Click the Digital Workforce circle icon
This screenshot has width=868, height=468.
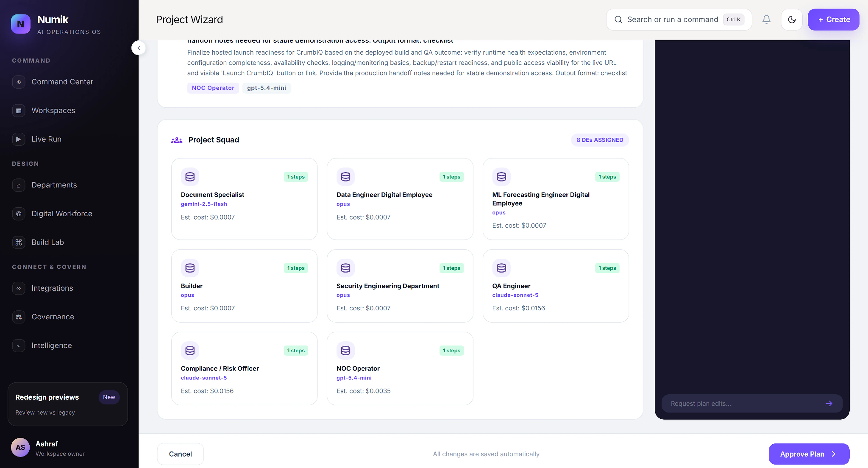(x=19, y=214)
